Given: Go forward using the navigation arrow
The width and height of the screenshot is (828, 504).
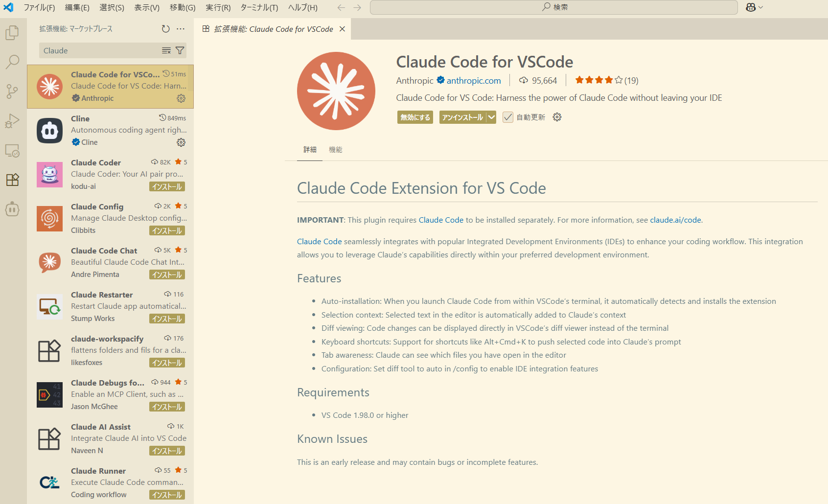Looking at the screenshot, I should click(357, 7).
